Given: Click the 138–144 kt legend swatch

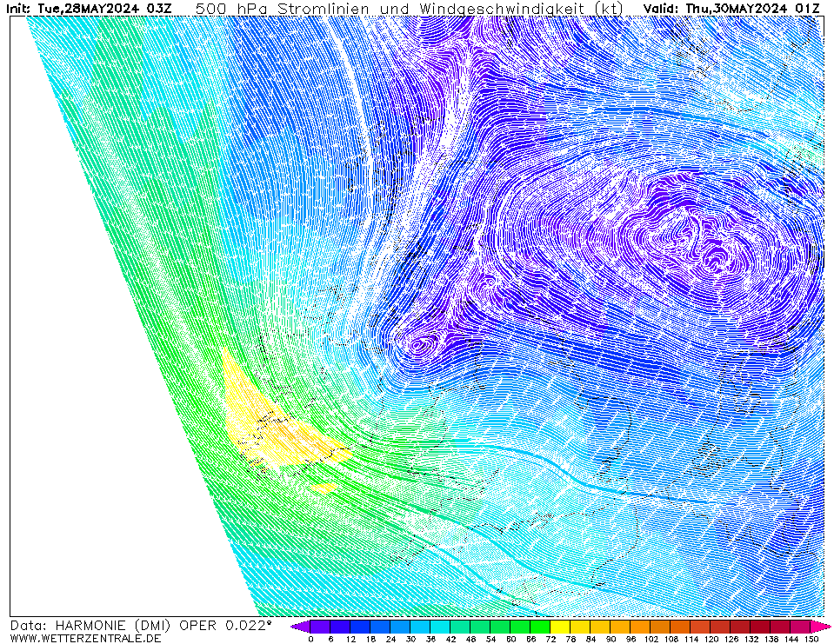Looking at the screenshot, I should tap(781, 627).
